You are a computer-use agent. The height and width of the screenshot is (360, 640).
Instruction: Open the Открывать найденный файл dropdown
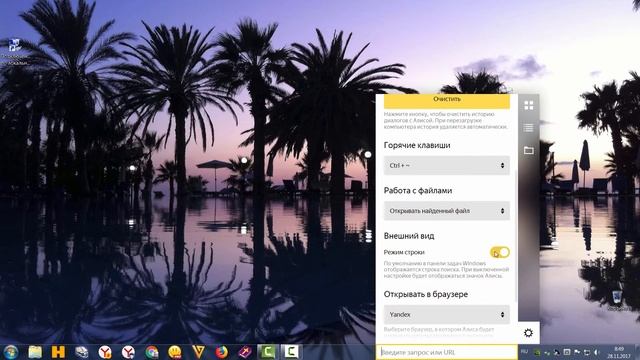point(447,211)
